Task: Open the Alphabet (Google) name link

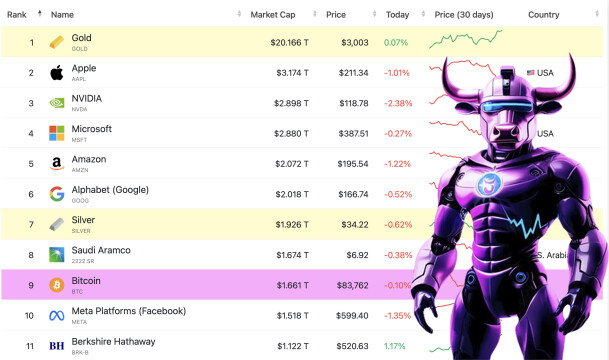Action: pos(110,190)
